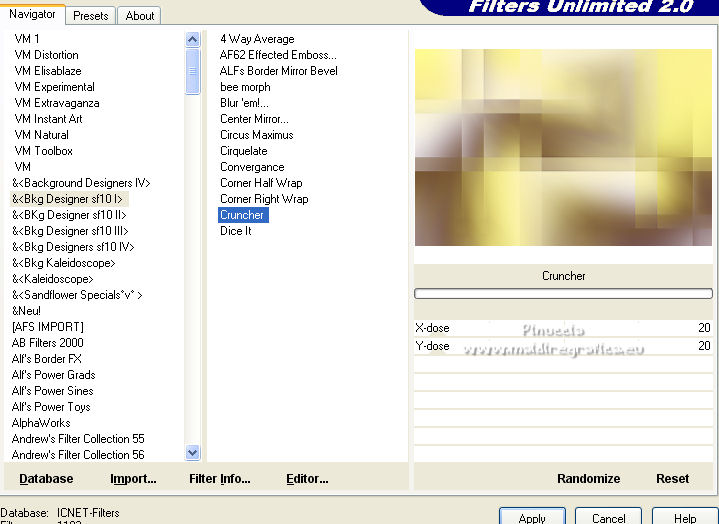Select VM Experimental category
The width and height of the screenshot is (719, 524).
point(55,87)
